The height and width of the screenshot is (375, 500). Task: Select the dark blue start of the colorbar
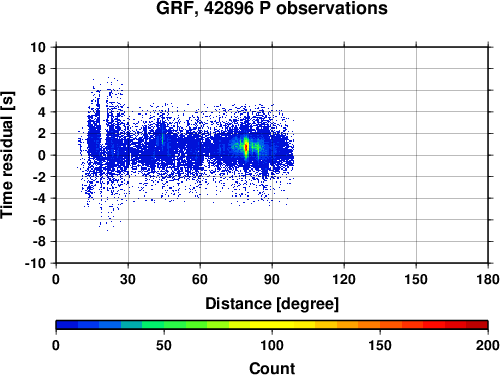67,325
